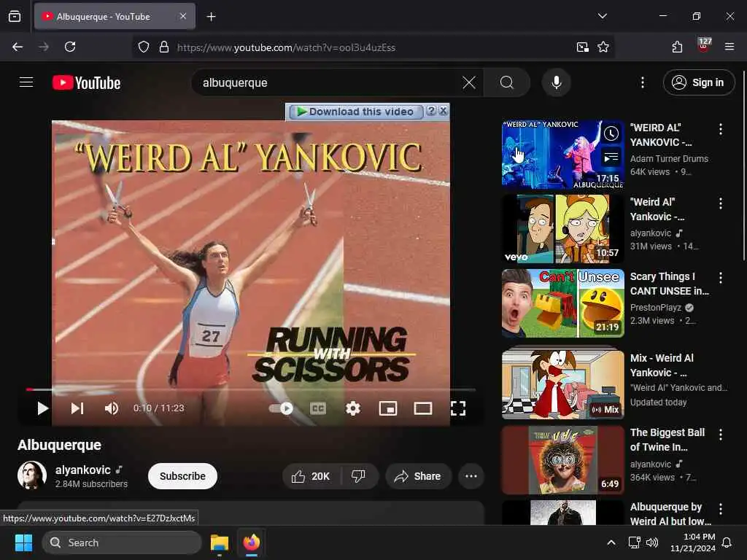
Task: Open the tracking protection shield icon
Action: click(144, 47)
